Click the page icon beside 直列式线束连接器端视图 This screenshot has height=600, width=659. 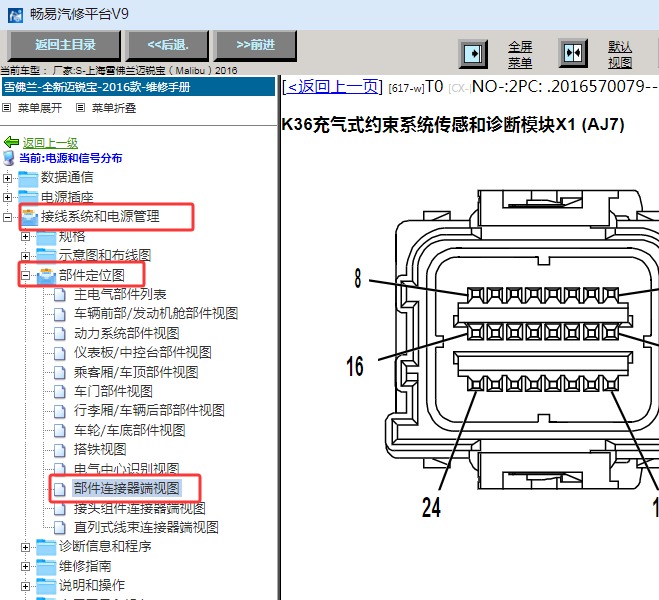(60, 528)
